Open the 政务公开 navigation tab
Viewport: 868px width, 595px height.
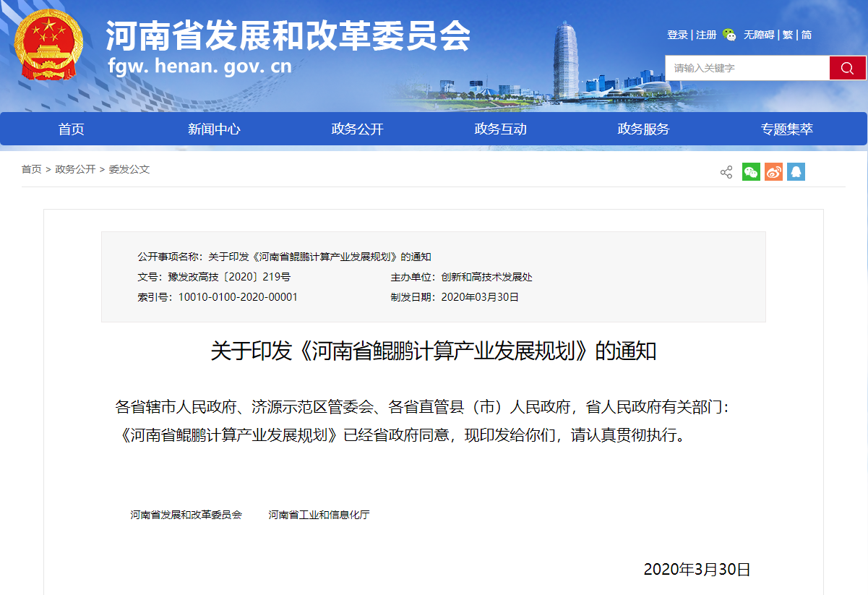point(357,129)
